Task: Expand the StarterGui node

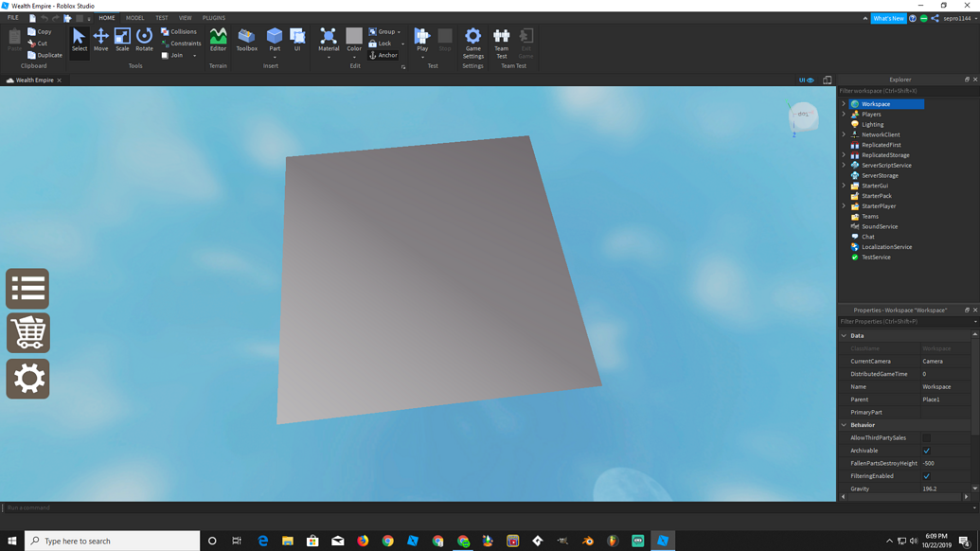Action: tap(844, 186)
